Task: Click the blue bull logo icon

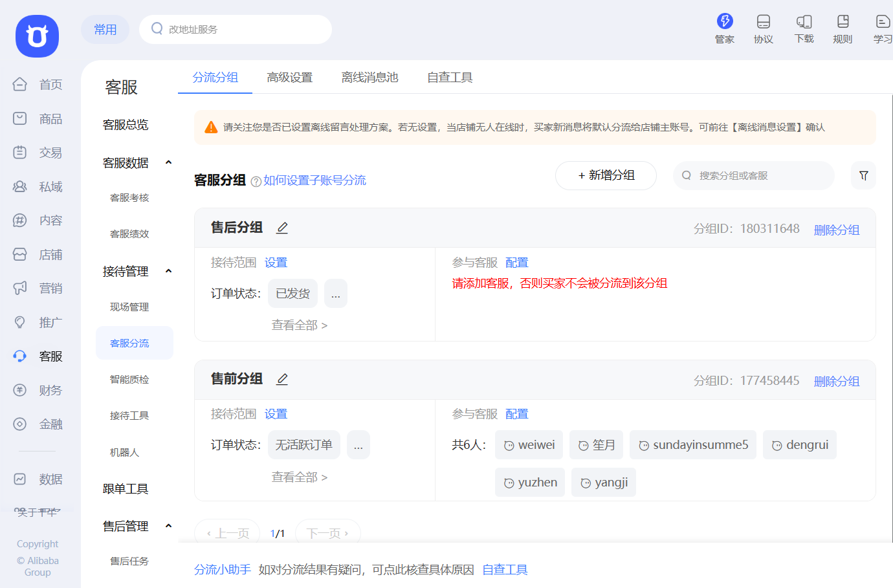Action: tap(37, 36)
